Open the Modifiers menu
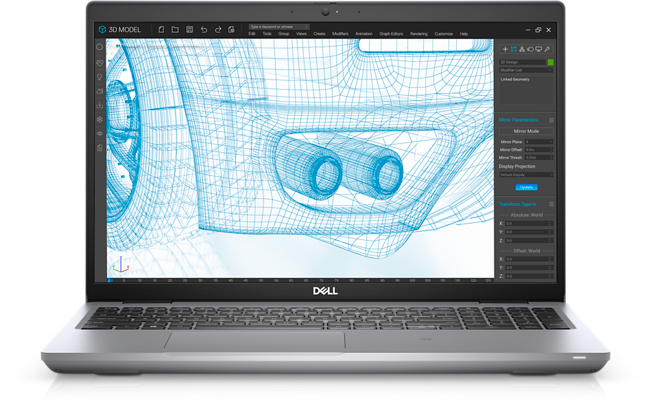Screen dimensions: 650x402 [340, 34]
